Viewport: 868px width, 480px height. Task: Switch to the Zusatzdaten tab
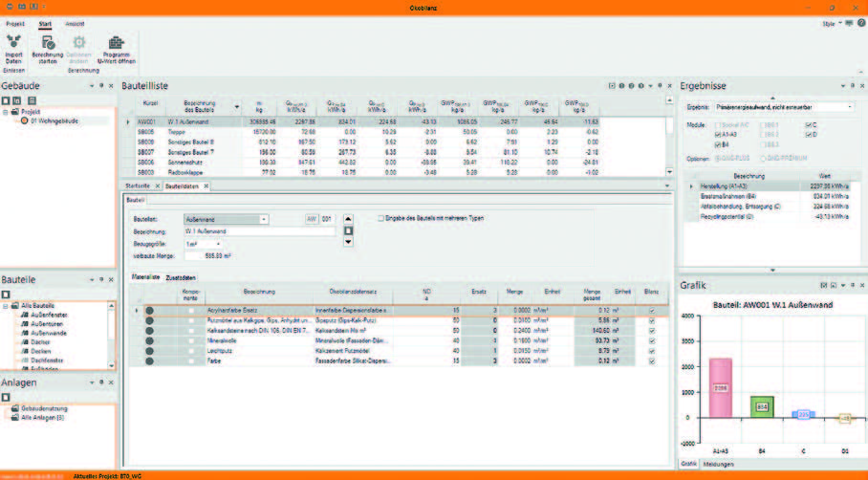click(181, 277)
